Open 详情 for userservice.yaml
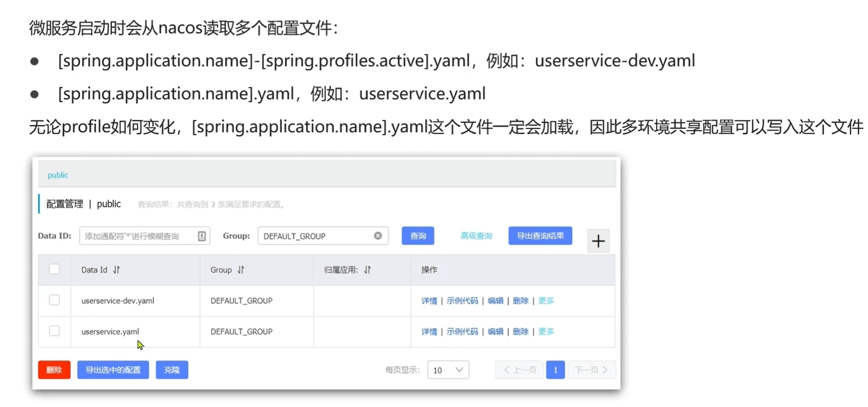The width and height of the screenshot is (868, 407). point(429,331)
